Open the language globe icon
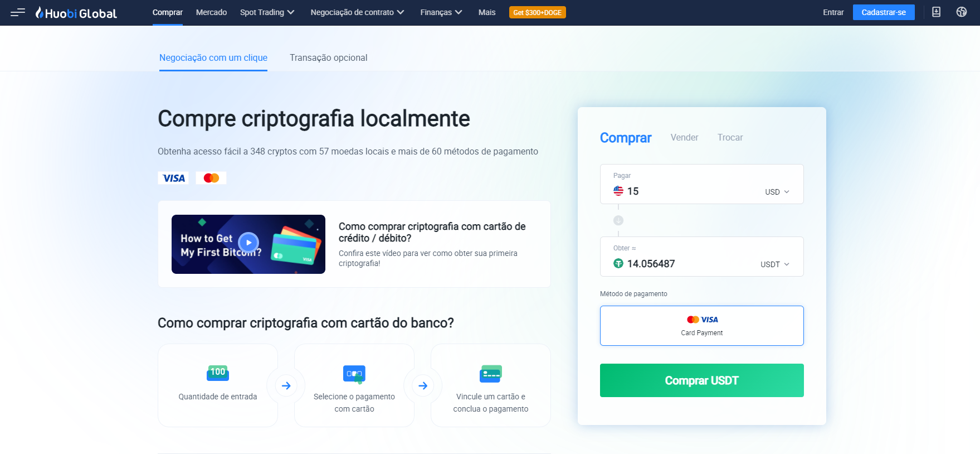 (x=962, y=12)
